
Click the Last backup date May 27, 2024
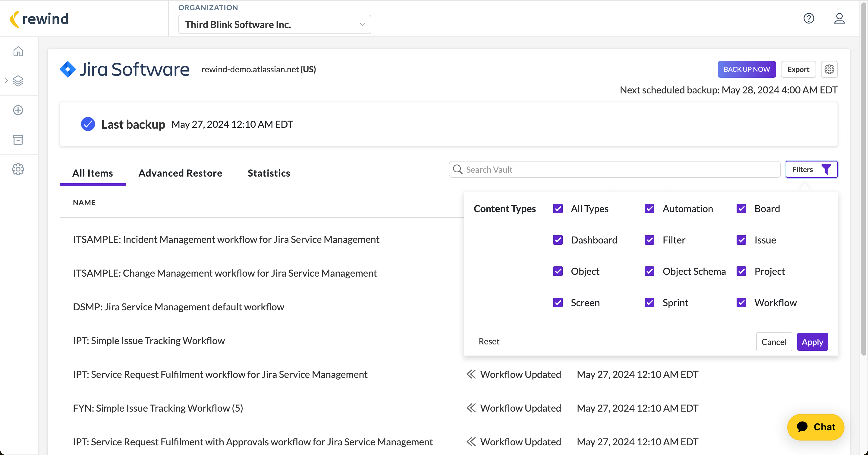232,124
